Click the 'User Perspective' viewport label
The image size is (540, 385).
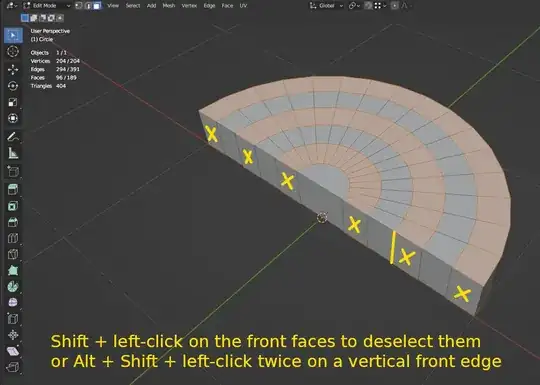click(x=50, y=31)
